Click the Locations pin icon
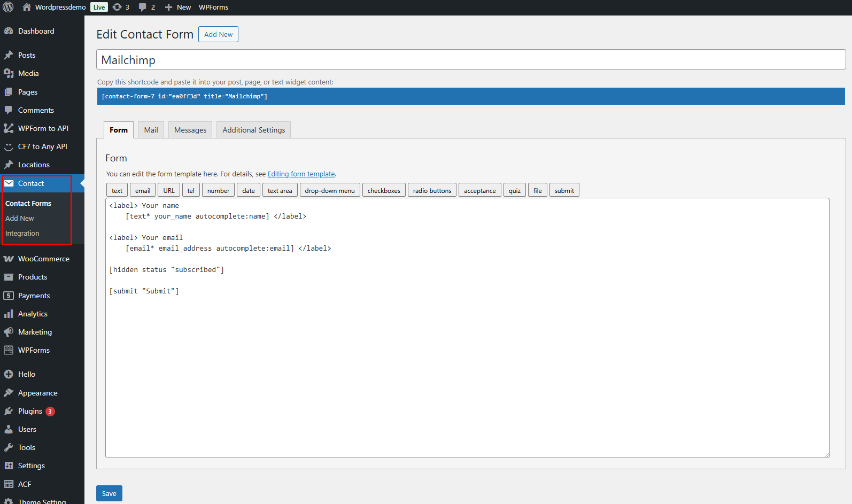Viewport: 852px width, 504px height. (9, 165)
